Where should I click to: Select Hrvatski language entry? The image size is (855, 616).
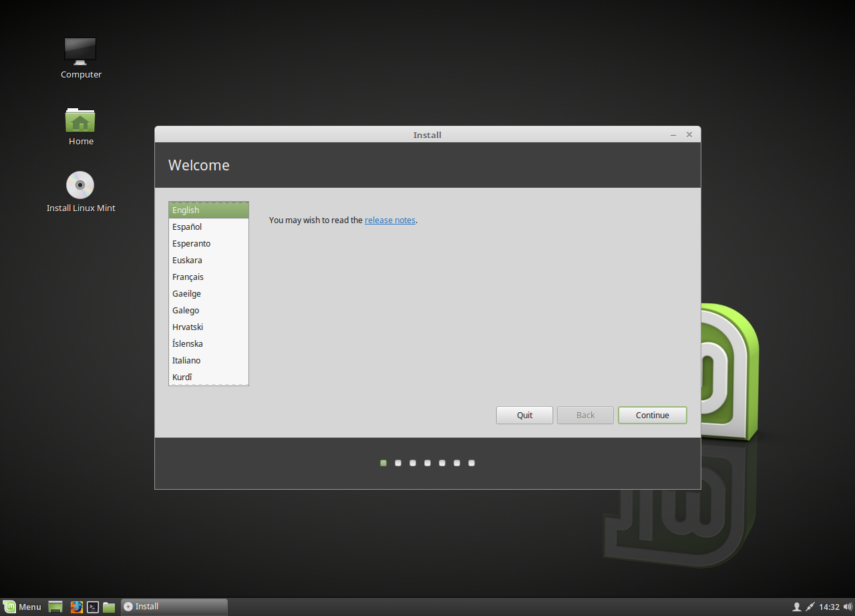[208, 327]
